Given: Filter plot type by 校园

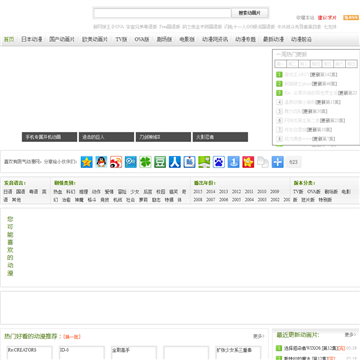Looking at the screenshot, I should point(161,192).
